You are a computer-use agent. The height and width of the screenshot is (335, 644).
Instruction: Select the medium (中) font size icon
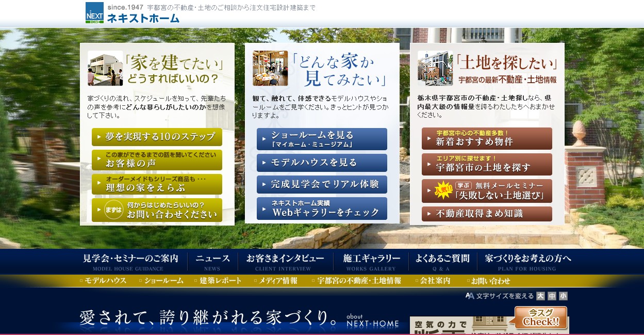point(552,296)
